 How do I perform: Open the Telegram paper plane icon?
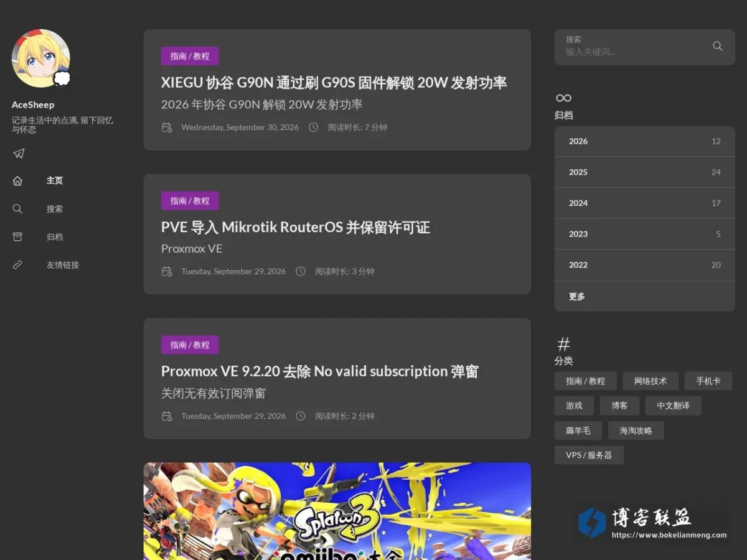pos(19,154)
